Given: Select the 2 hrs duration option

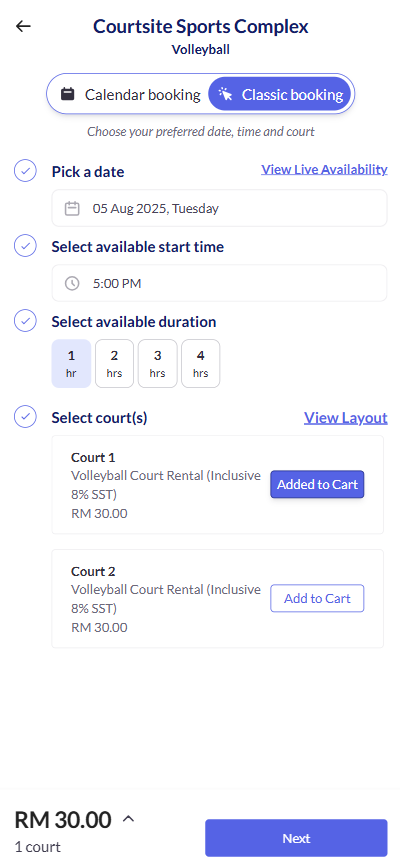Looking at the screenshot, I should (x=115, y=363).
